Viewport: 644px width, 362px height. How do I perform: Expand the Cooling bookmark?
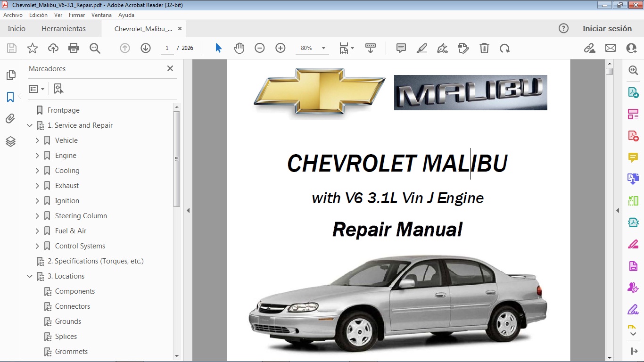coord(37,171)
